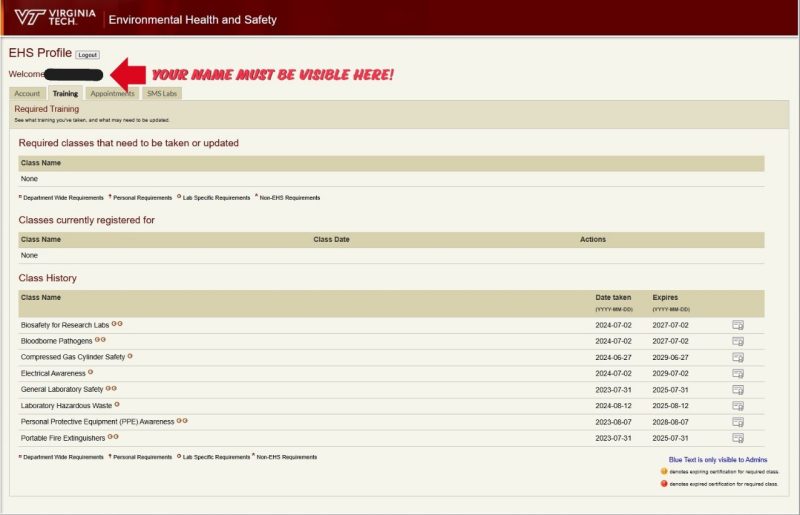The width and height of the screenshot is (800, 515).
Task: Click date taken 2024-06-27
Action: [613, 357]
